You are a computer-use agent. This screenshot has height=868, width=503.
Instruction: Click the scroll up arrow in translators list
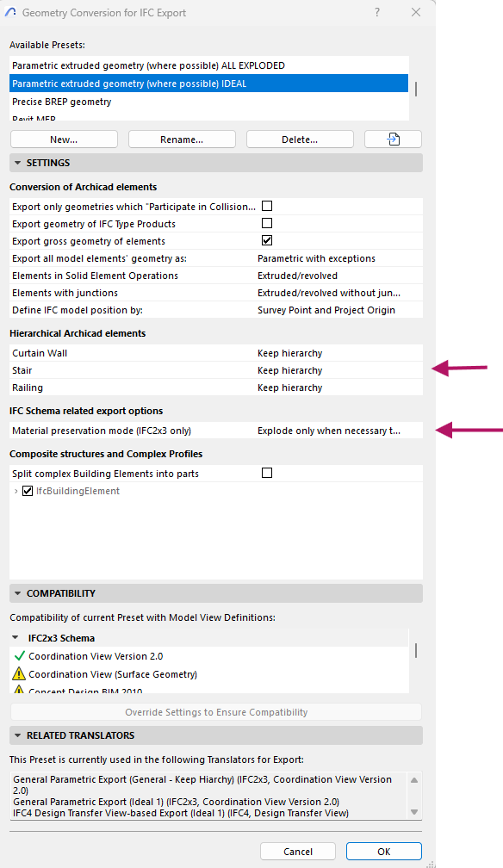[414, 780]
